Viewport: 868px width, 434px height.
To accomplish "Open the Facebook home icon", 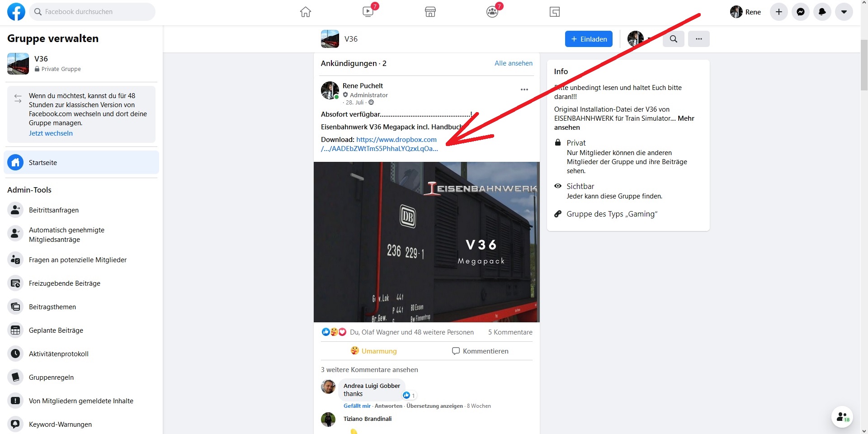I will click(x=306, y=12).
